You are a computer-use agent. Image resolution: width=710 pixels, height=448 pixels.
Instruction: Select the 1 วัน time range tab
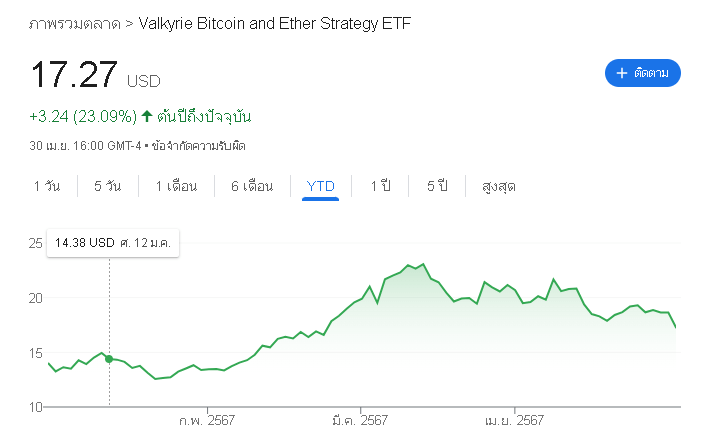[46, 186]
